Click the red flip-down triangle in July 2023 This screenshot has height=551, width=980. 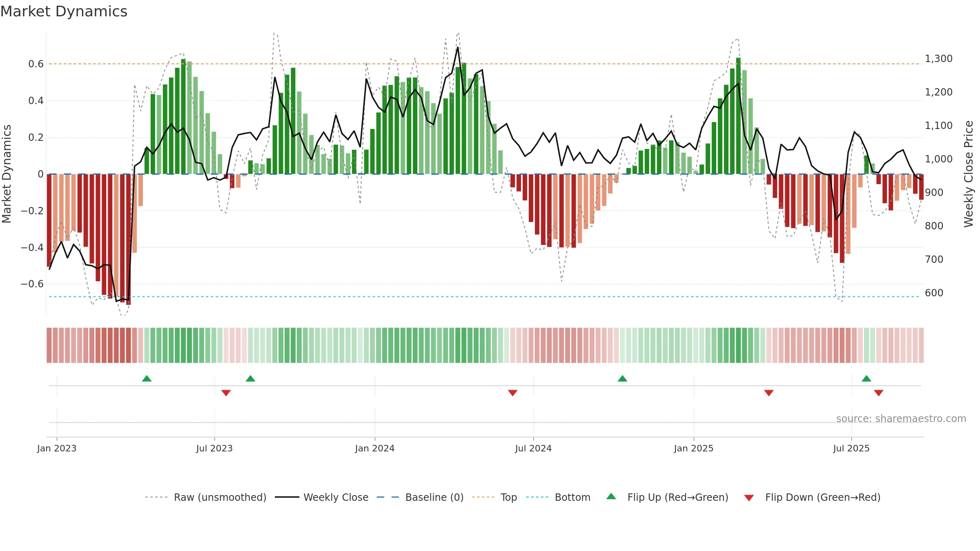tap(226, 393)
